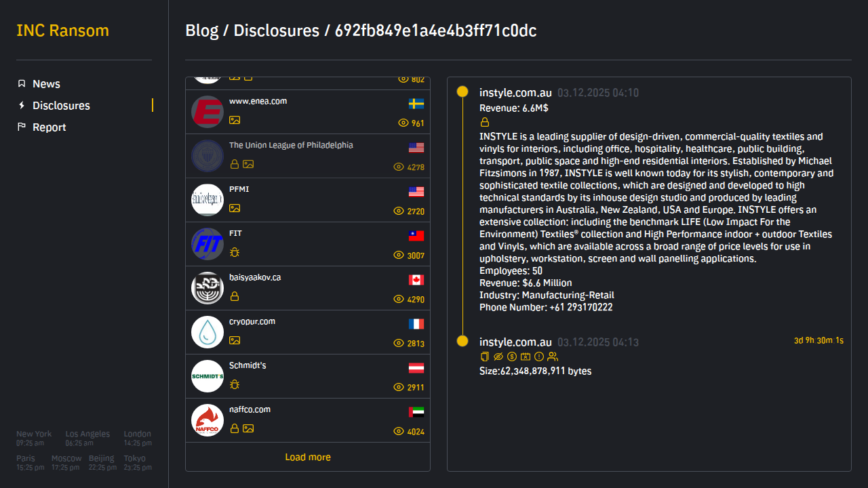Click the dollar coin icon in instyle entry

click(x=512, y=357)
